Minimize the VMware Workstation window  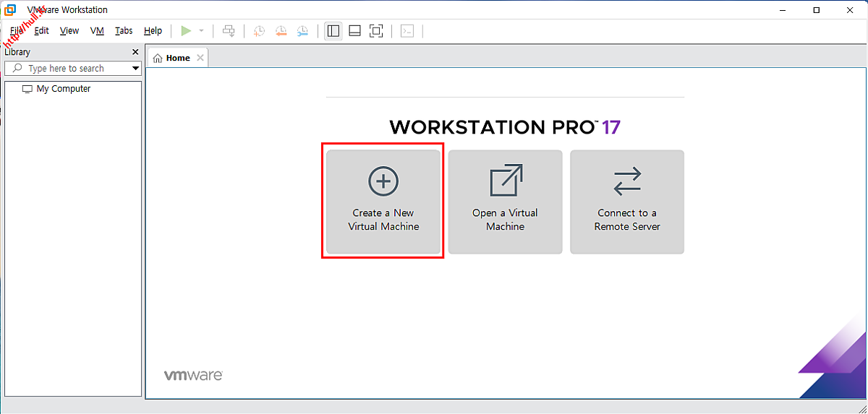coord(783,10)
